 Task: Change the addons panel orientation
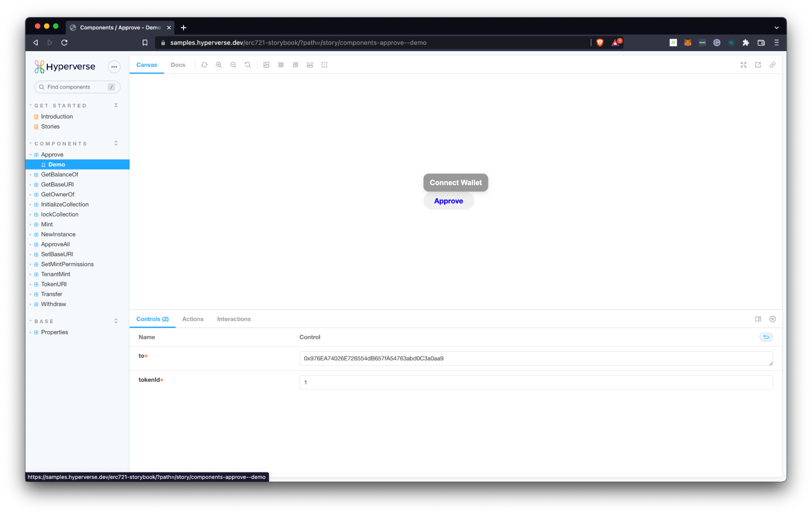(758, 319)
